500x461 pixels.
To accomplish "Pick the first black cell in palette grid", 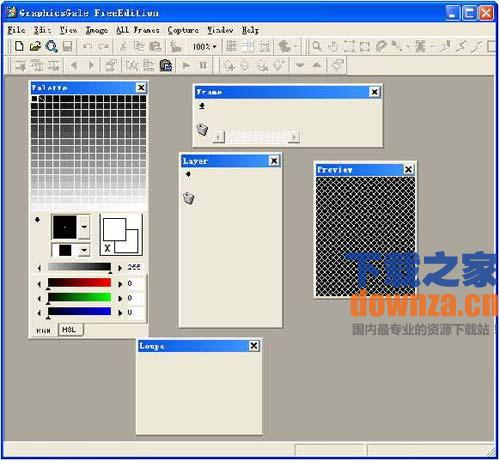I will tap(34, 99).
